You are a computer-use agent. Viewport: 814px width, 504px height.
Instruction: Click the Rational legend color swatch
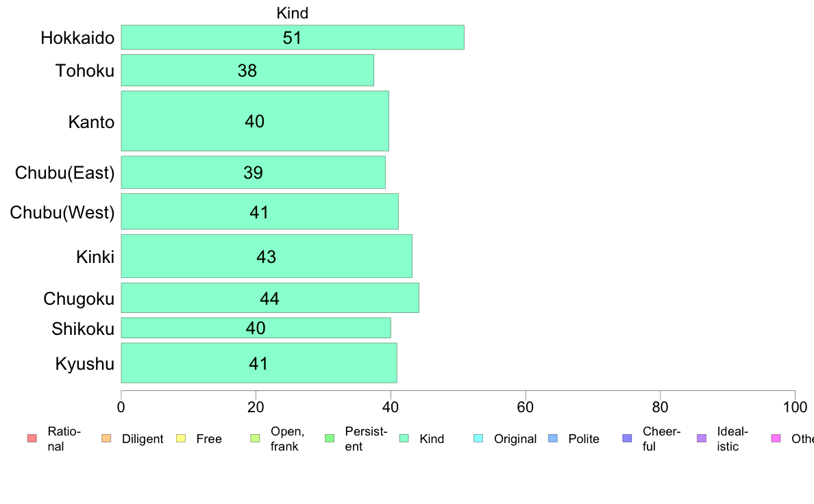click(x=32, y=438)
